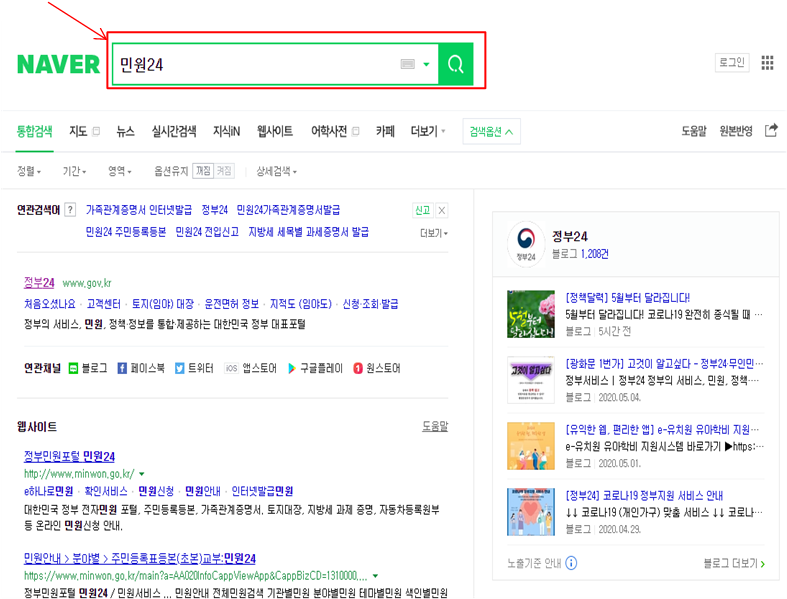This screenshot has height=599, width=787.
Task: Collapse the 검색옵션 panel
Action: 491,132
